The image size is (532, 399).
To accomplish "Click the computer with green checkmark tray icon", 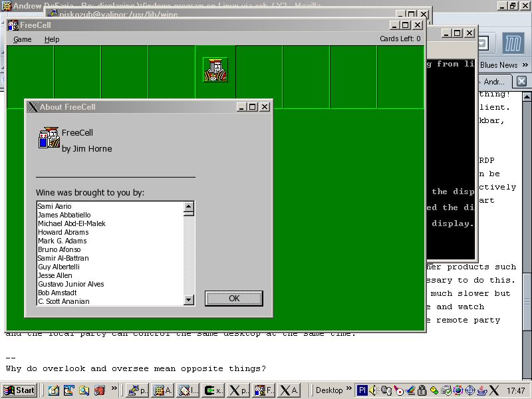I will coord(446,390).
